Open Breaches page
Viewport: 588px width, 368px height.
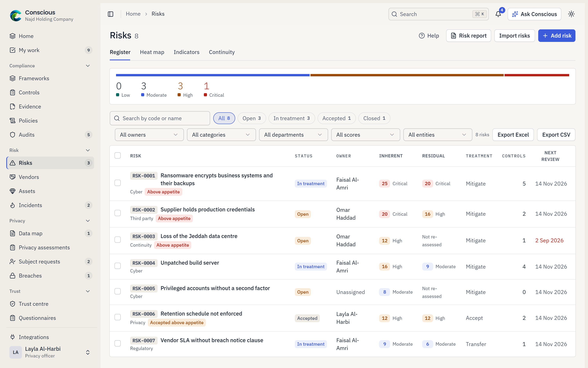(x=50, y=276)
